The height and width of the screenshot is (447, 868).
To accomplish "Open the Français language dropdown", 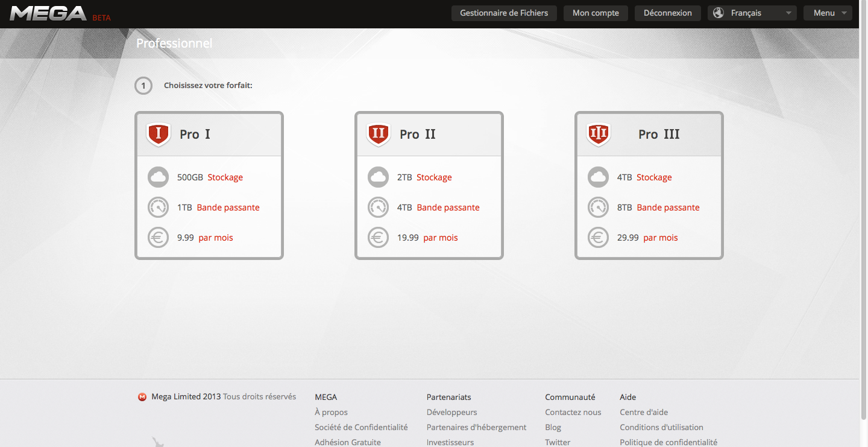I will point(752,13).
